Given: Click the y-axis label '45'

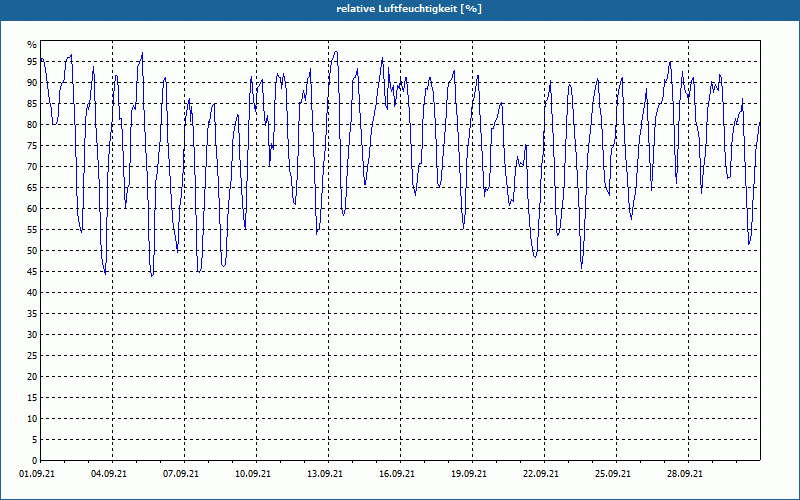Looking at the screenshot, I should [x=32, y=271].
